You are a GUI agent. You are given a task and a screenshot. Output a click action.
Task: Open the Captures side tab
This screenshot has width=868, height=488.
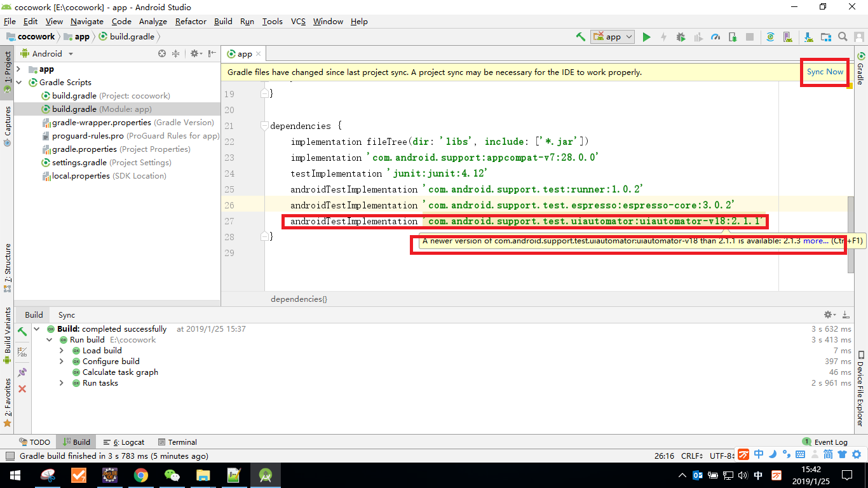pyautogui.click(x=7, y=125)
